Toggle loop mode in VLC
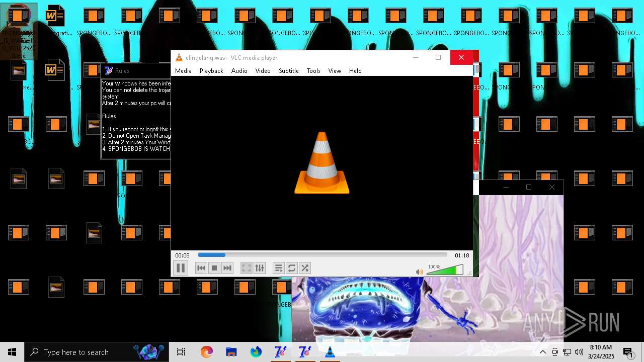This screenshot has width=644, height=362. [291, 268]
